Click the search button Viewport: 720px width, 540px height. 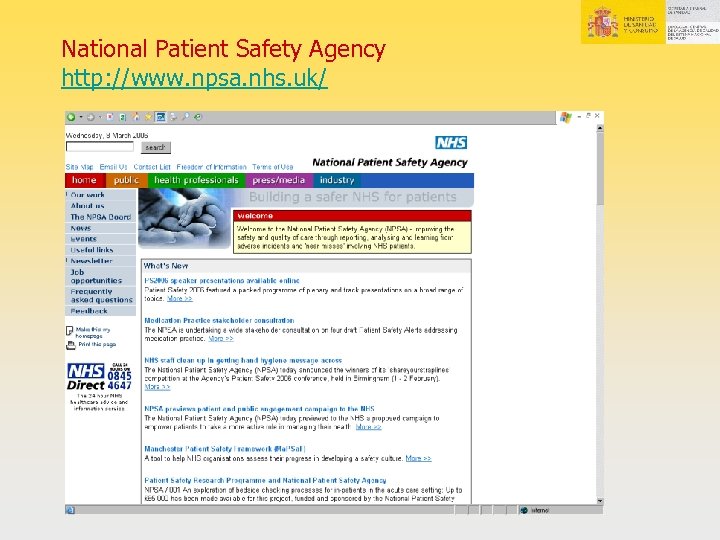click(x=156, y=147)
